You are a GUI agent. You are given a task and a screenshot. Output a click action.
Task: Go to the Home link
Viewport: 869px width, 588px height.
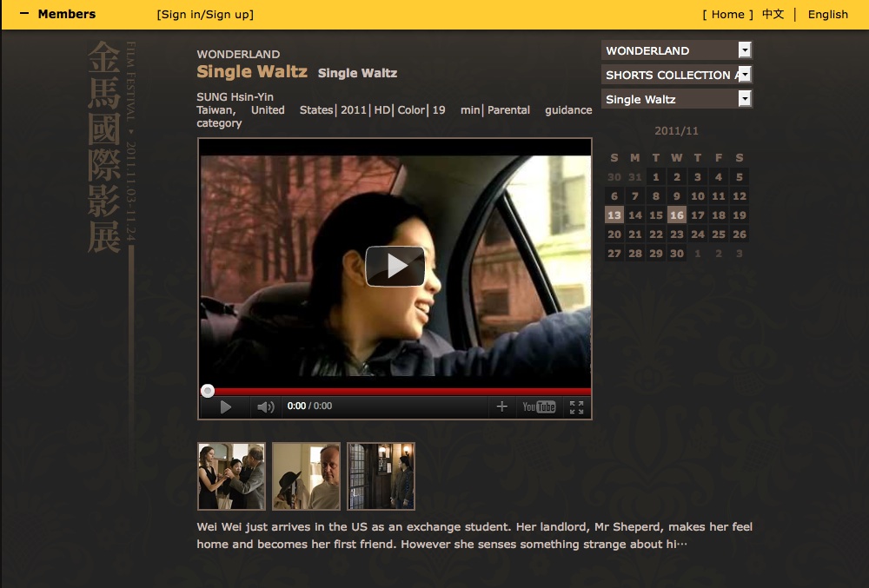pyautogui.click(x=727, y=15)
